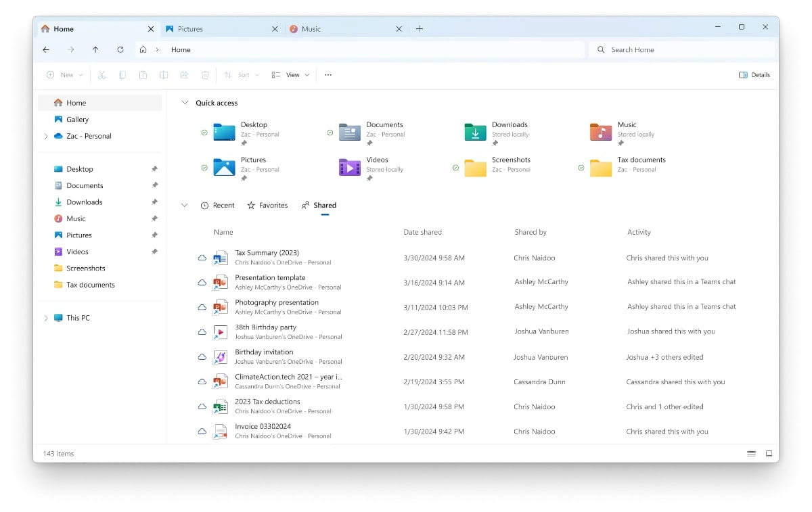Sort by the Date shared column header
Viewport: 812px width, 512px height.
(x=422, y=232)
